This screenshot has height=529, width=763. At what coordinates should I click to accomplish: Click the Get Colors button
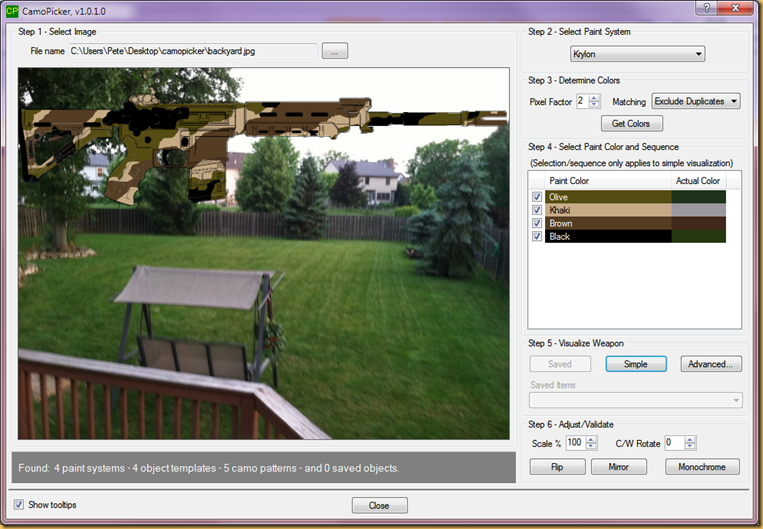click(x=631, y=124)
